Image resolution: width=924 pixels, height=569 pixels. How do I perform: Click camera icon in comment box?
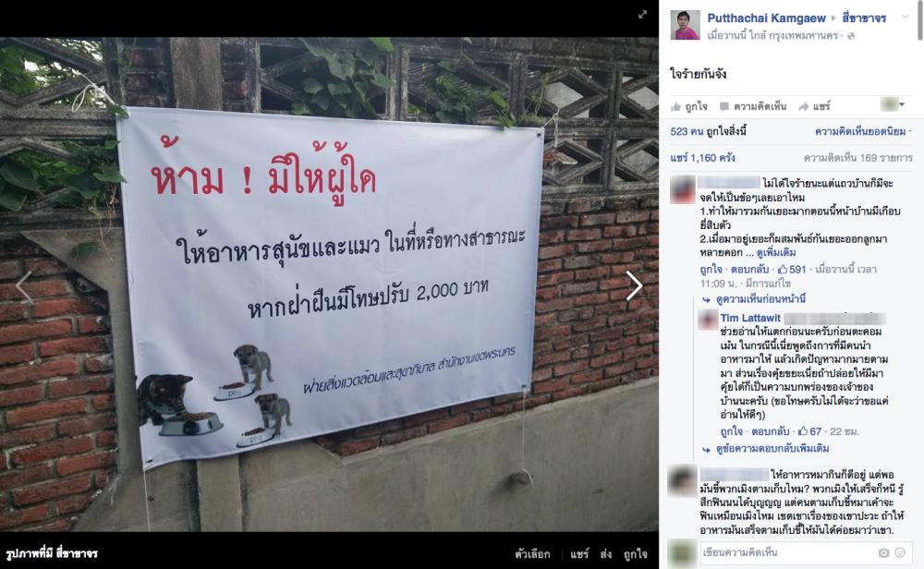pyautogui.click(x=883, y=552)
